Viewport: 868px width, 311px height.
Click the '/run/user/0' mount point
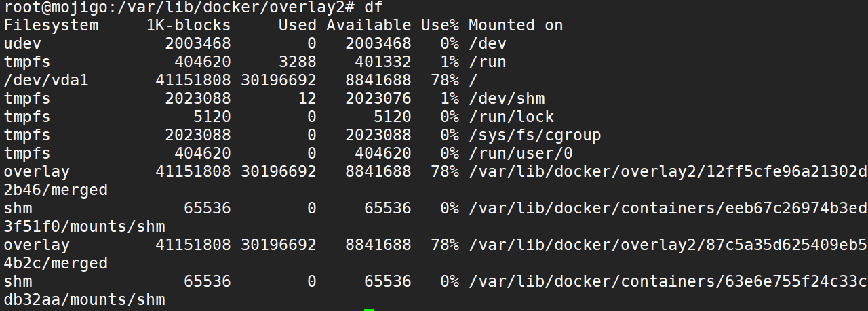tap(521, 154)
